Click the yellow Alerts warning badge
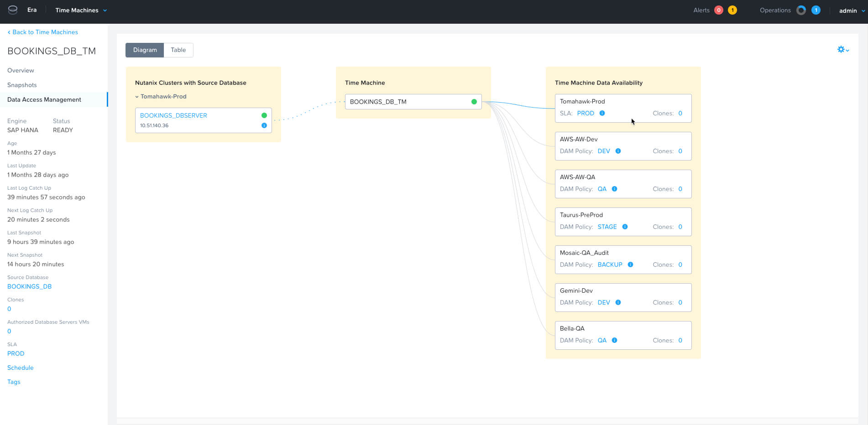 (732, 10)
